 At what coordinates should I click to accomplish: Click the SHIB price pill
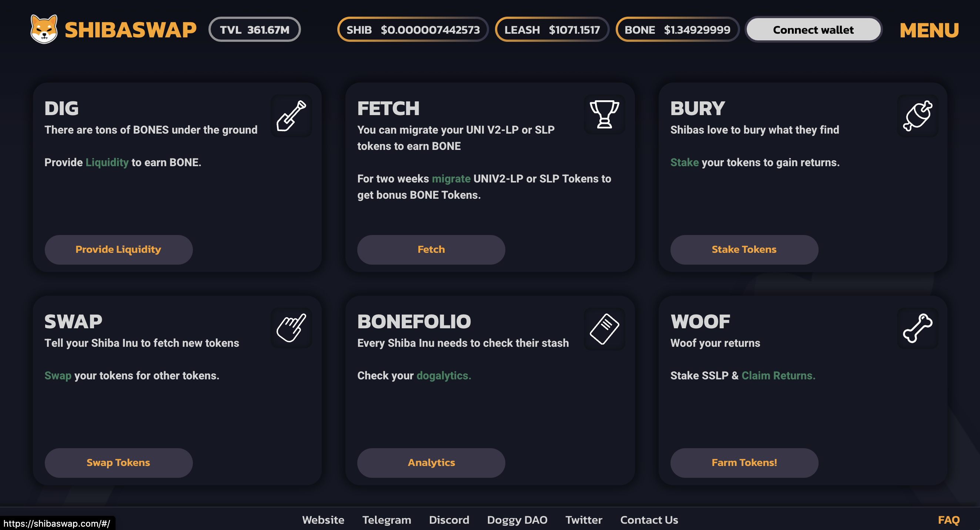point(413,30)
